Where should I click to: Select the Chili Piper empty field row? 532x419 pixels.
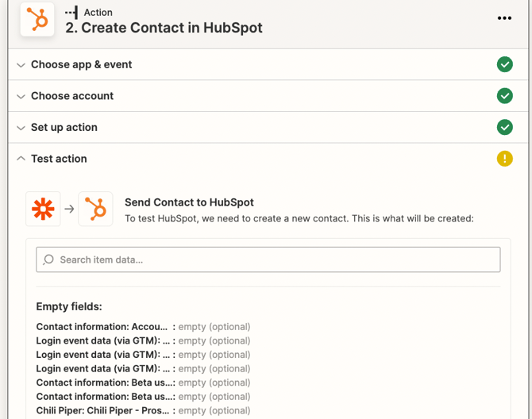pos(143,410)
